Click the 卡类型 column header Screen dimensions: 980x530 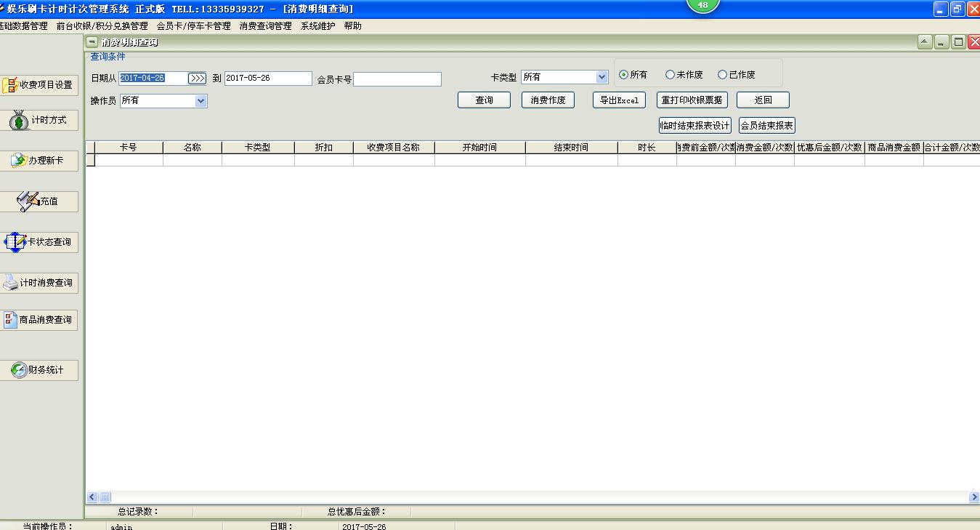pyautogui.click(x=258, y=148)
